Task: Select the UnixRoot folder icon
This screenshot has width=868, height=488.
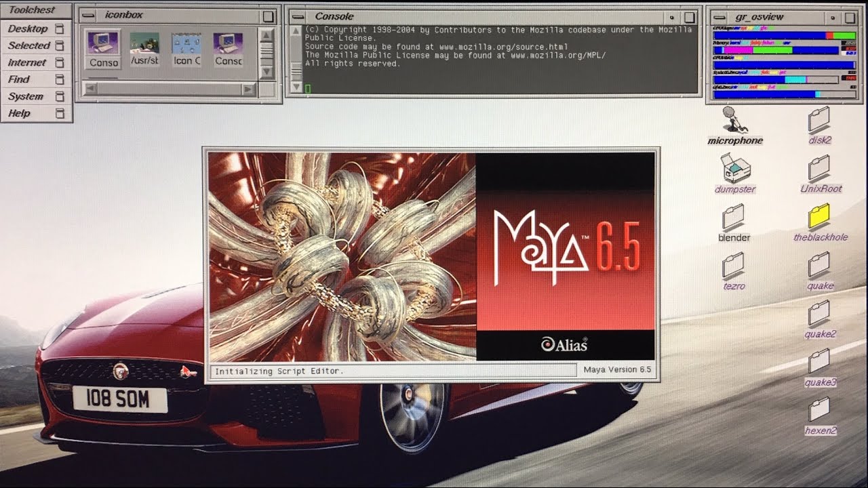Action: click(820, 174)
